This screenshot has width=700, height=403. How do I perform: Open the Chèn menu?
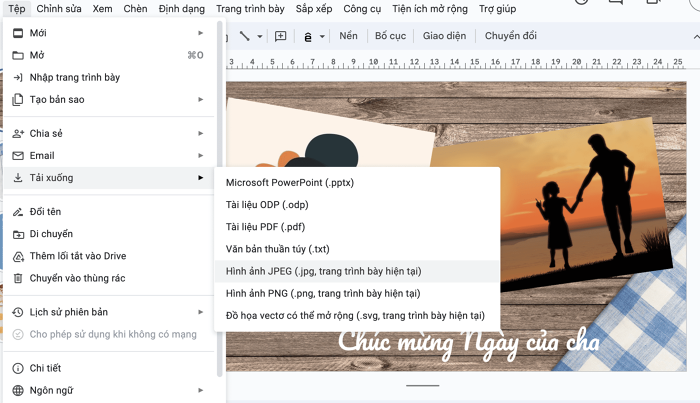135,8
